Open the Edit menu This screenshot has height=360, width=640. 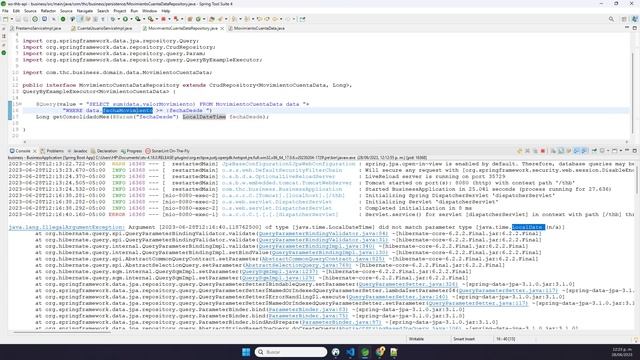click(x=16, y=11)
